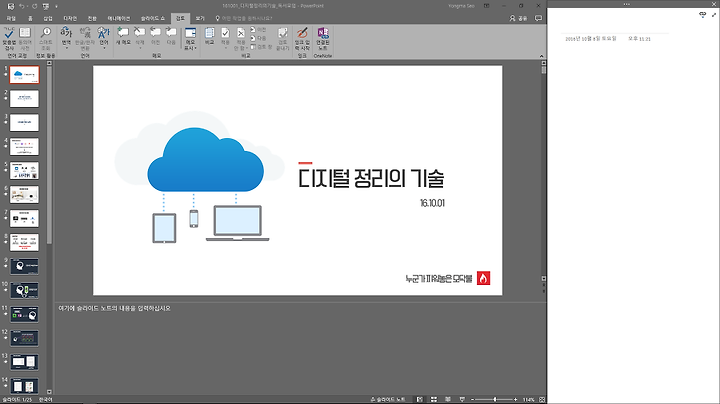Open the 애니메이션 ribbon tab

pyautogui.click(x=119, y=18)
